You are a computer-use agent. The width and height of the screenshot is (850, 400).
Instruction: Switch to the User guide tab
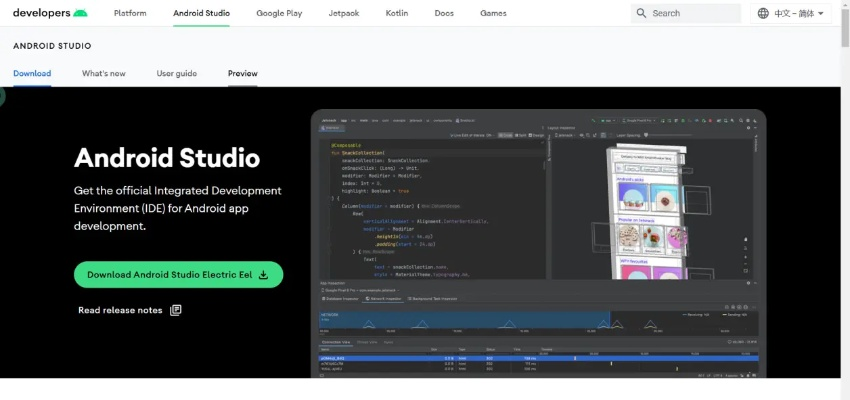click(177, 73)
